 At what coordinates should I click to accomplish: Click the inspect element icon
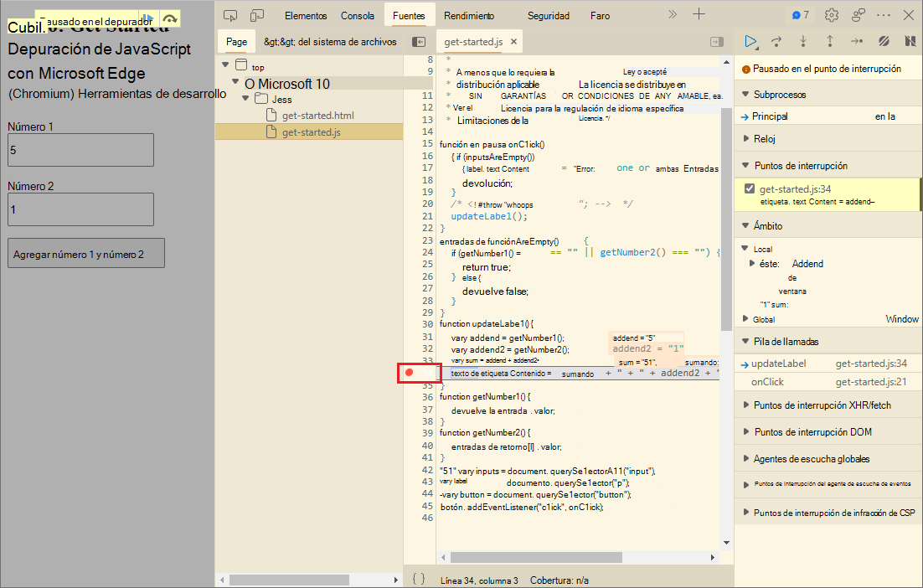click(x=231, y=15)
